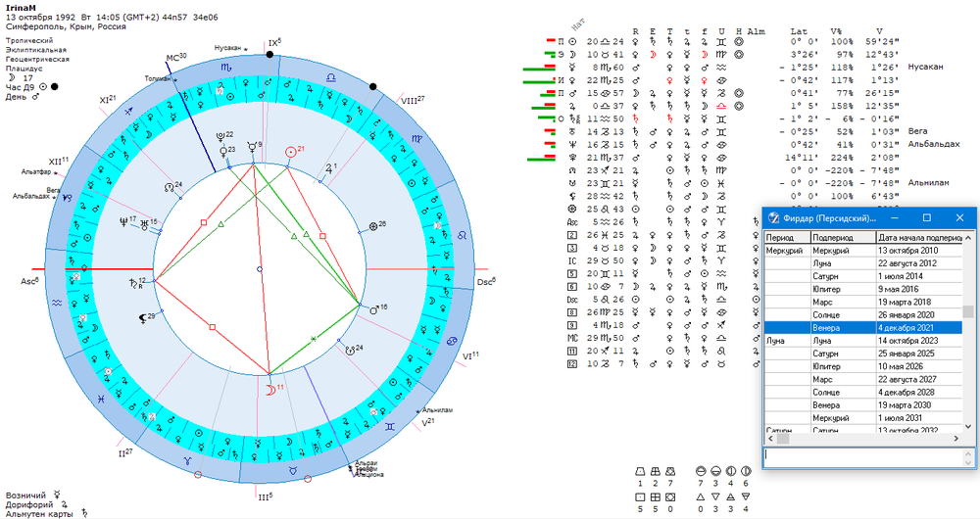Click the vertical scrollbar thumb in Firdar window

tap(968, 312)
